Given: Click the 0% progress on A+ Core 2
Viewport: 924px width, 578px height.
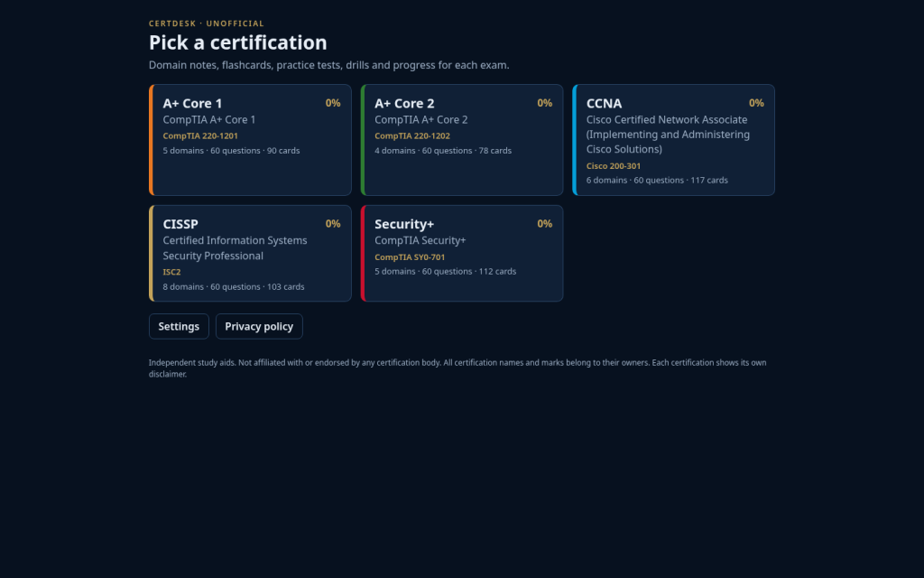Looking at the screenshot, I should pos(544,103).
